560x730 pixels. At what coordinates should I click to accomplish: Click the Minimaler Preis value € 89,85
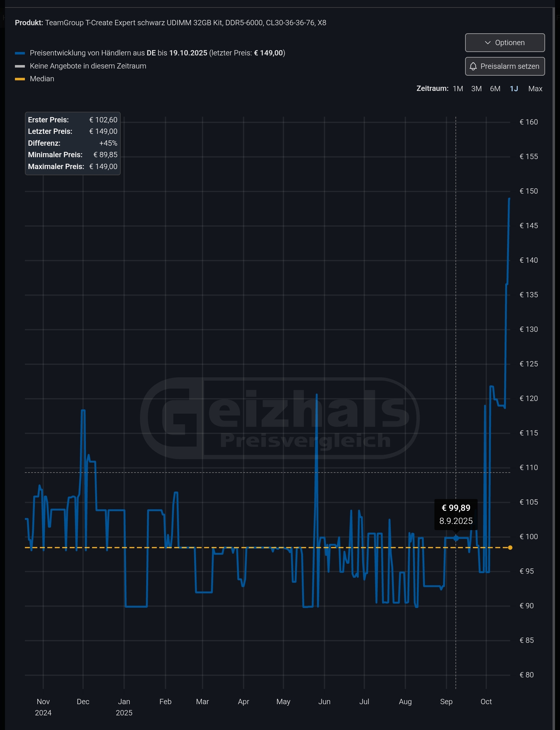(105, 155)
